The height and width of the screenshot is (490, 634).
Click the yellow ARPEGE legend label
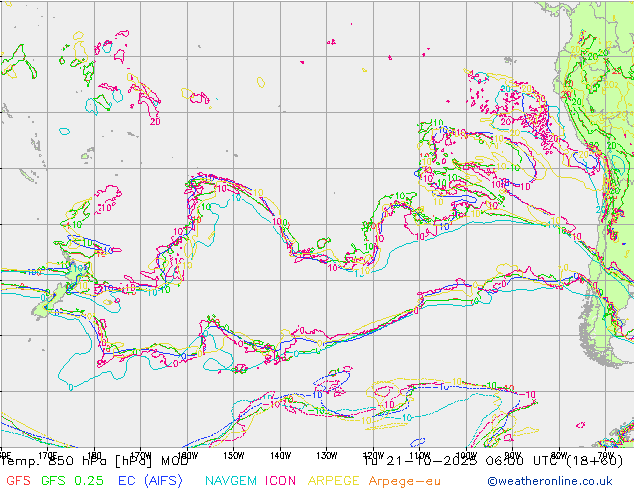tap(334, 481)
